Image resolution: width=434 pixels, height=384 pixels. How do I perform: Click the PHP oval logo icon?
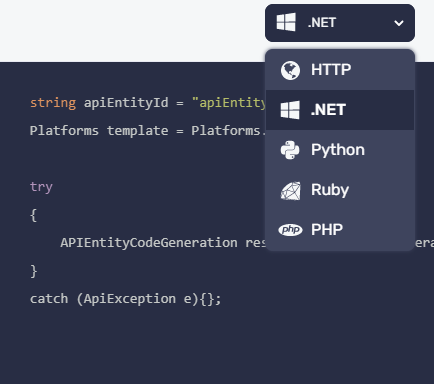[x=290, y=230]
